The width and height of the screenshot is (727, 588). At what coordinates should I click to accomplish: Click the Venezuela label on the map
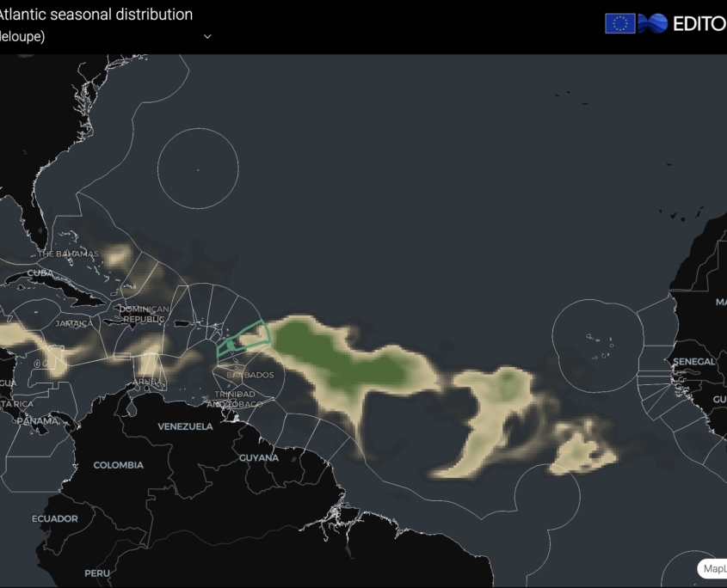(185, 426)
